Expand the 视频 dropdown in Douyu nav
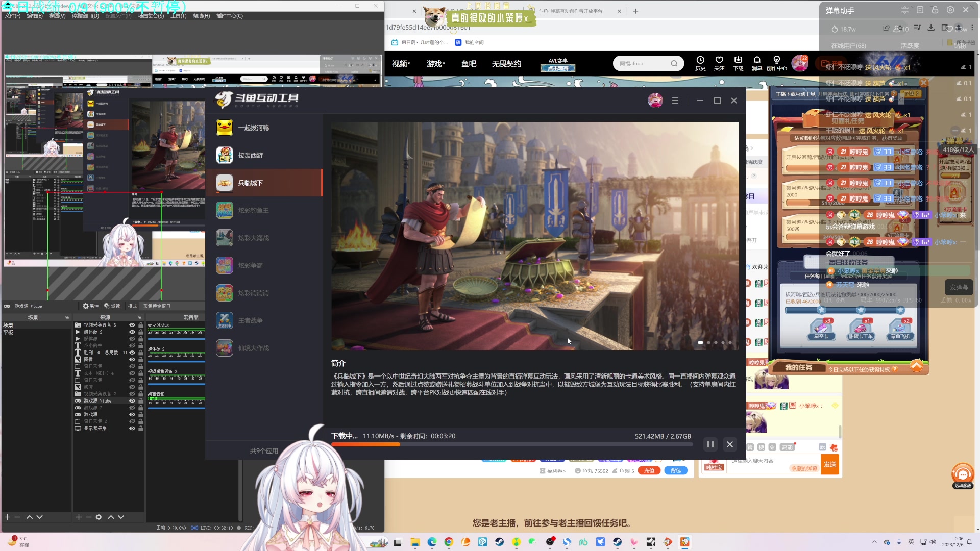 [x=401, y=64]
